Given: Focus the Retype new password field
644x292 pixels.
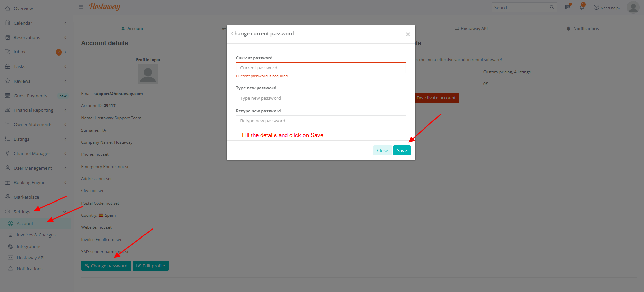Looking at the screenshot, I should 321,121.
